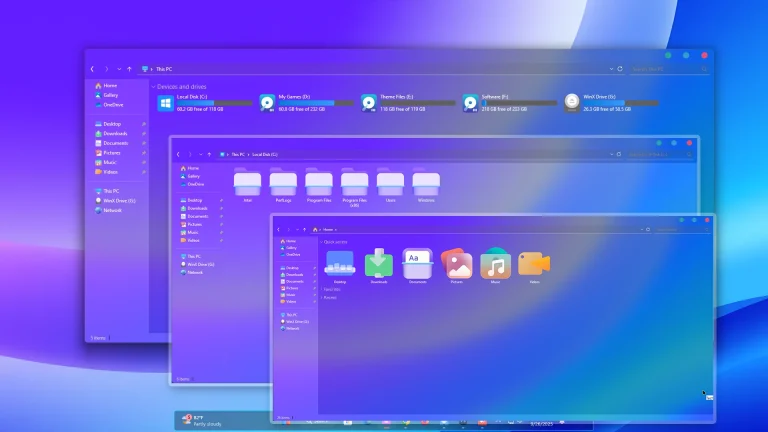768x432 pixels.
Task: Open the Pictures folder in Quick access
Action: tap(457, 264)
